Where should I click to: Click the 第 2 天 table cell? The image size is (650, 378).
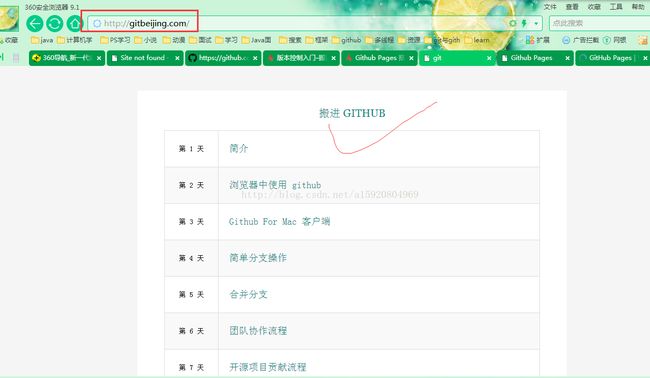[192, 185]
